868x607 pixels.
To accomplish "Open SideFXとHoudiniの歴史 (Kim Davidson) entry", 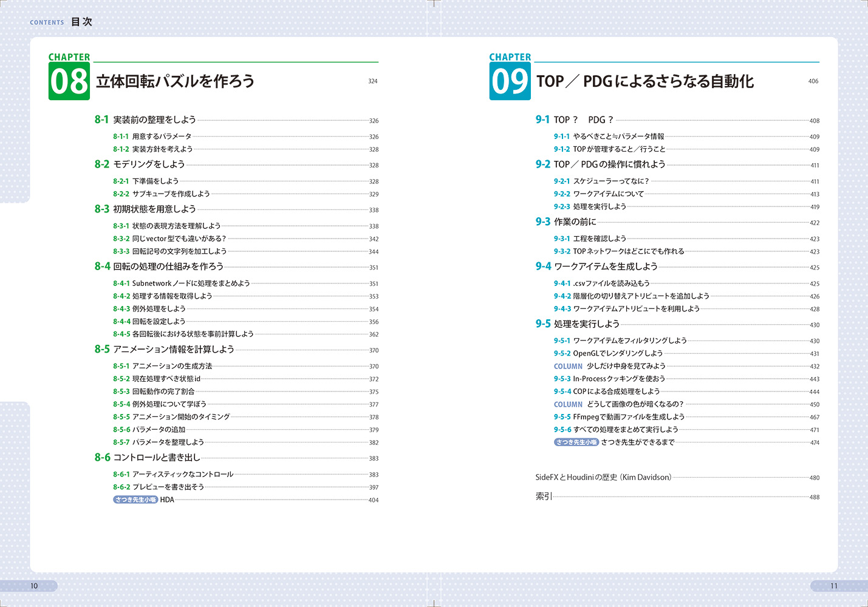I will (x=603, y=477).
